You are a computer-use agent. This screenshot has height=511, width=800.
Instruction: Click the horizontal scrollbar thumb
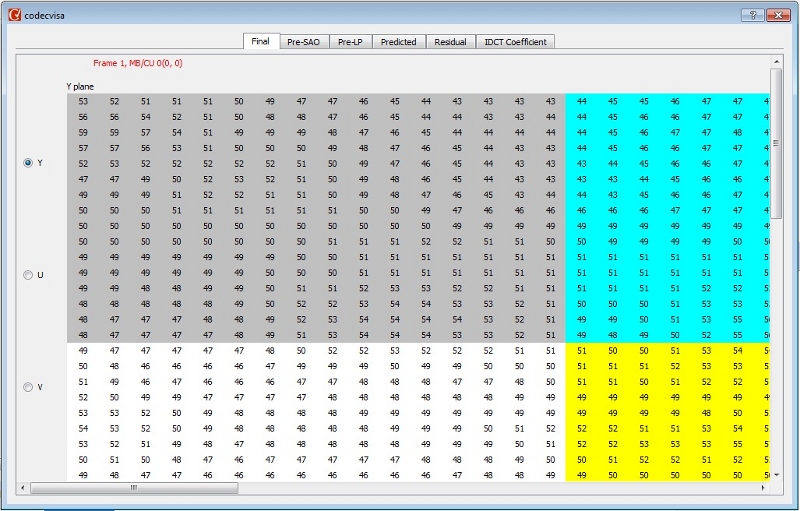134,488
